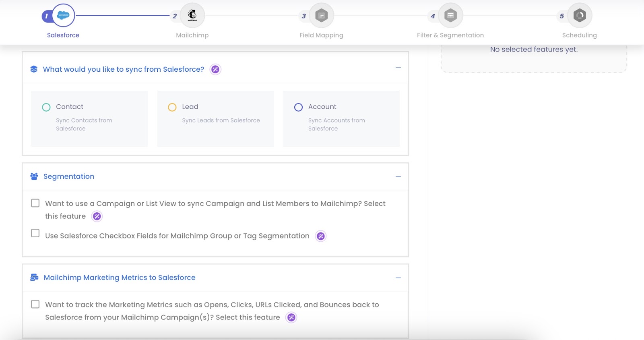Click the Scheduling hexagon step icon
644x340 pixels.
580,15
